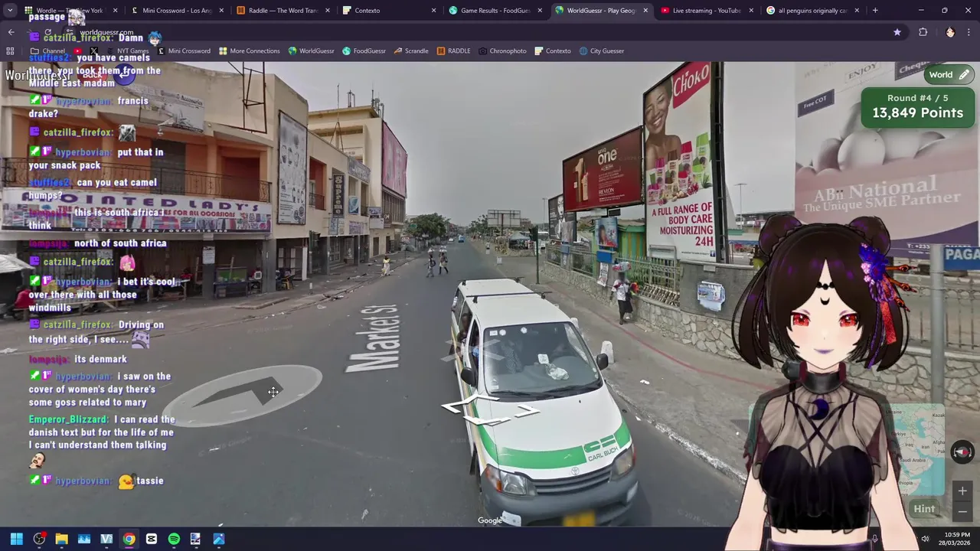Open File Explorer from the taskbar
The image size is (980, 551).
click(x=61, y=539)
